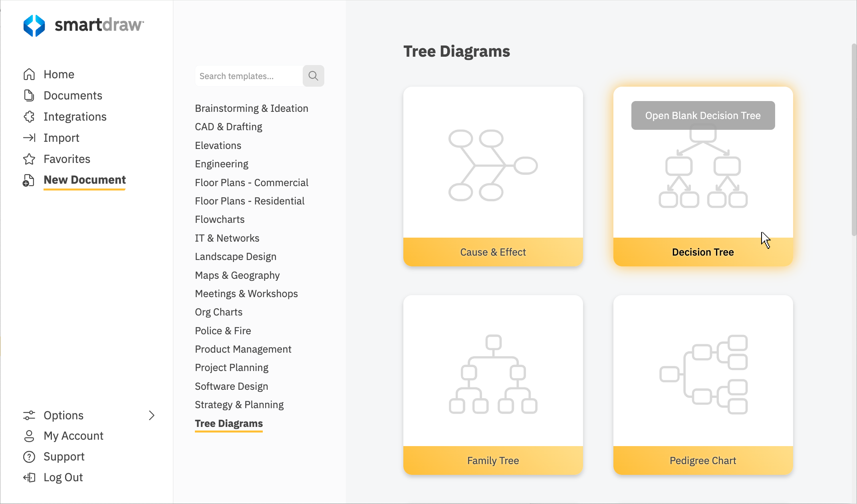
Task: Select the Import icon
Action: [29, 137]
